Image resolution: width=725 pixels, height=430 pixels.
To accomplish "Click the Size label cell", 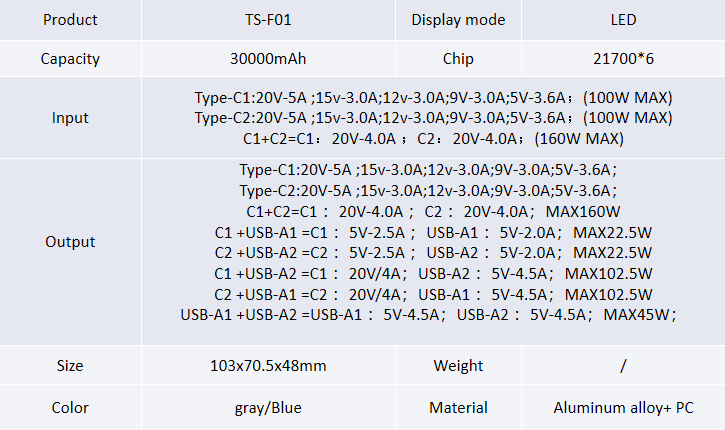I will 70,366.
